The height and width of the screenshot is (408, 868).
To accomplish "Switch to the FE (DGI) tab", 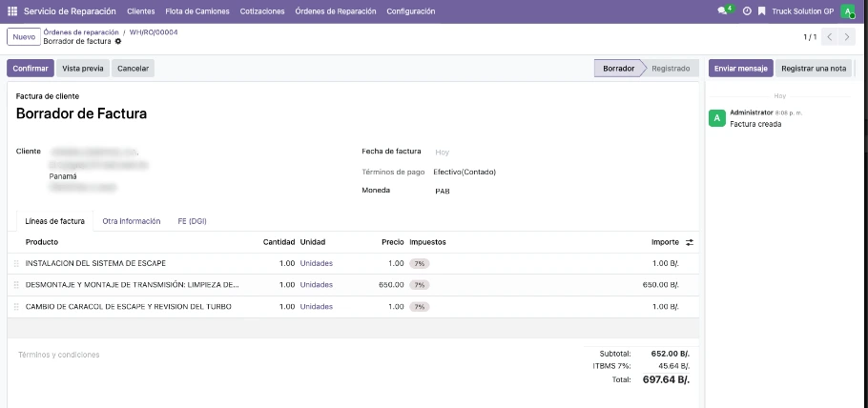I will tap(192, 221).
